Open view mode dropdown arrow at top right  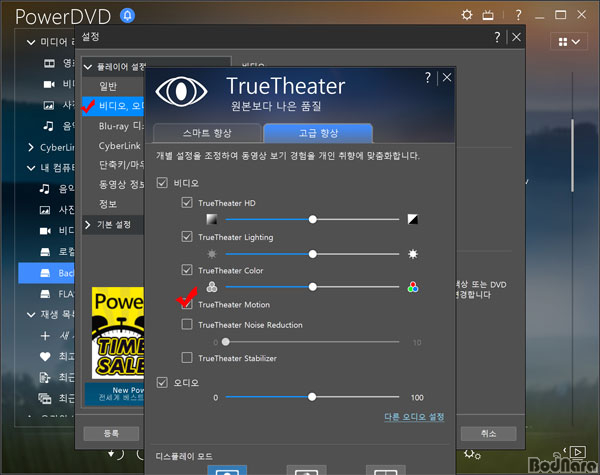pyautogui.click(x=576, y=42)
